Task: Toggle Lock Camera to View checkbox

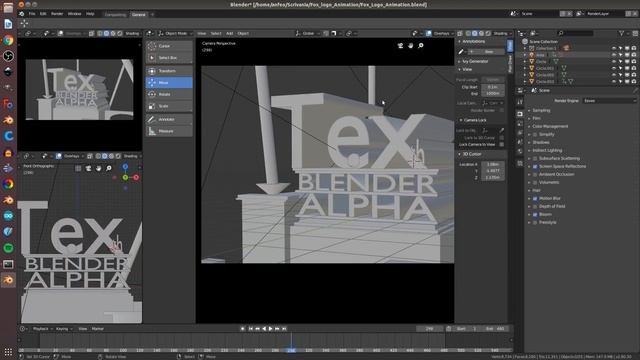Action: [502, 144]
